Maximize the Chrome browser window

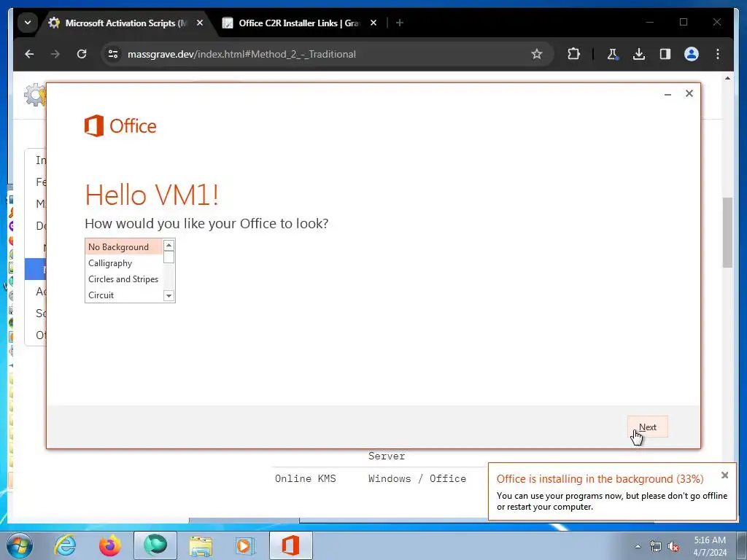point(683,22)
